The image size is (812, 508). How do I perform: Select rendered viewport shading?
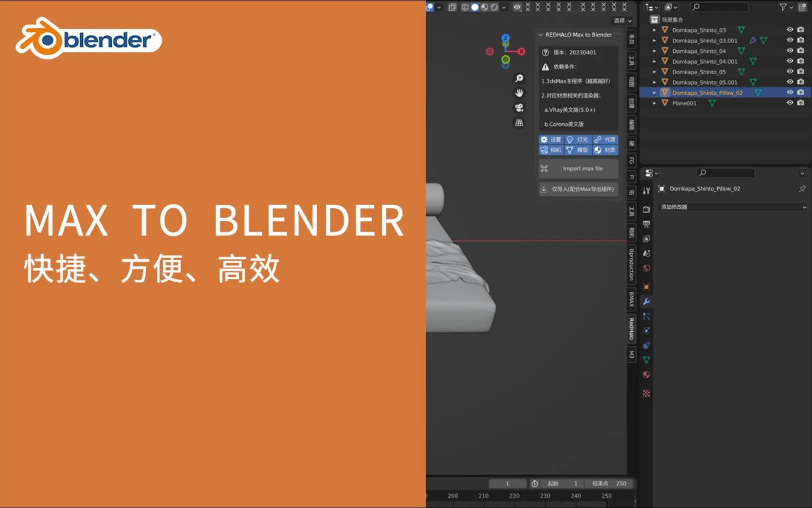point(494,7)
